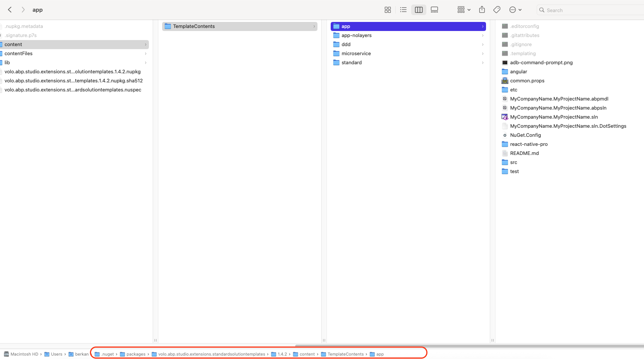Click the Search field
The image size is (644, 359).
coord(590,10)
